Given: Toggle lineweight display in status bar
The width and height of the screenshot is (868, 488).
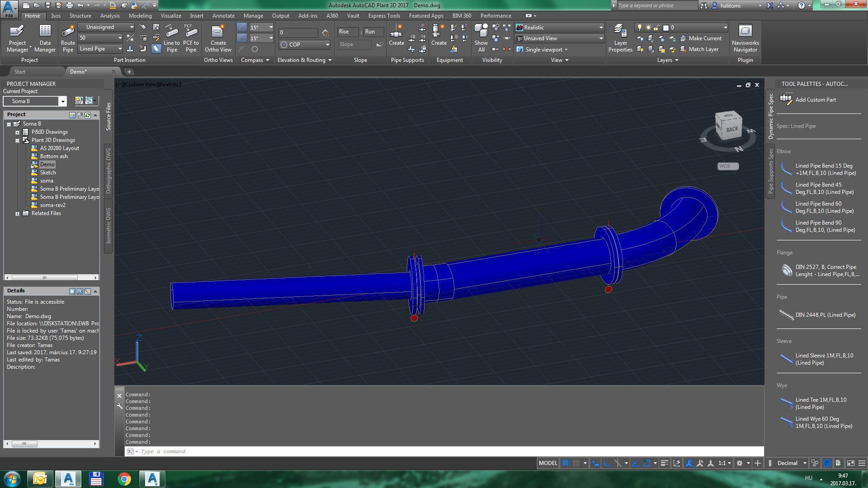Looking at the screenshot, I should (x=664, y=463).
